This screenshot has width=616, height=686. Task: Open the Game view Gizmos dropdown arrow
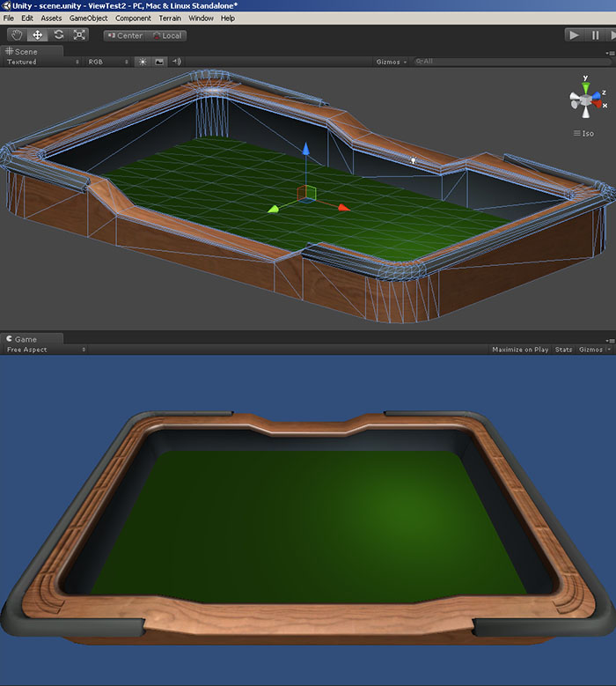click(609, 350)
